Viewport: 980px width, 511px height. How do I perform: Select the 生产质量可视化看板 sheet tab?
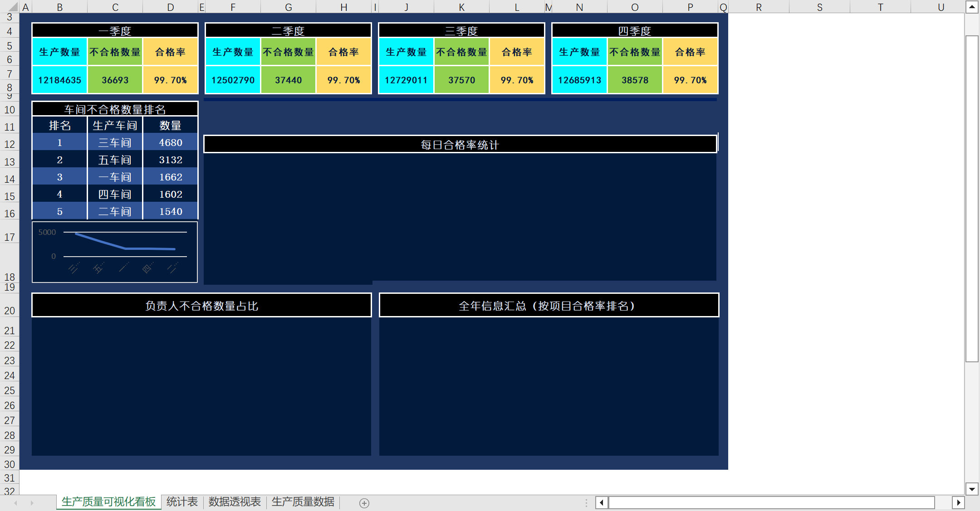tap(108, 502)
